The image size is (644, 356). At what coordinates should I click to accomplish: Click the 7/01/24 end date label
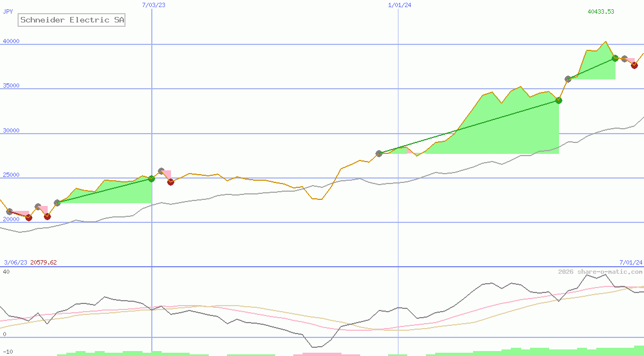click(630, 262)
